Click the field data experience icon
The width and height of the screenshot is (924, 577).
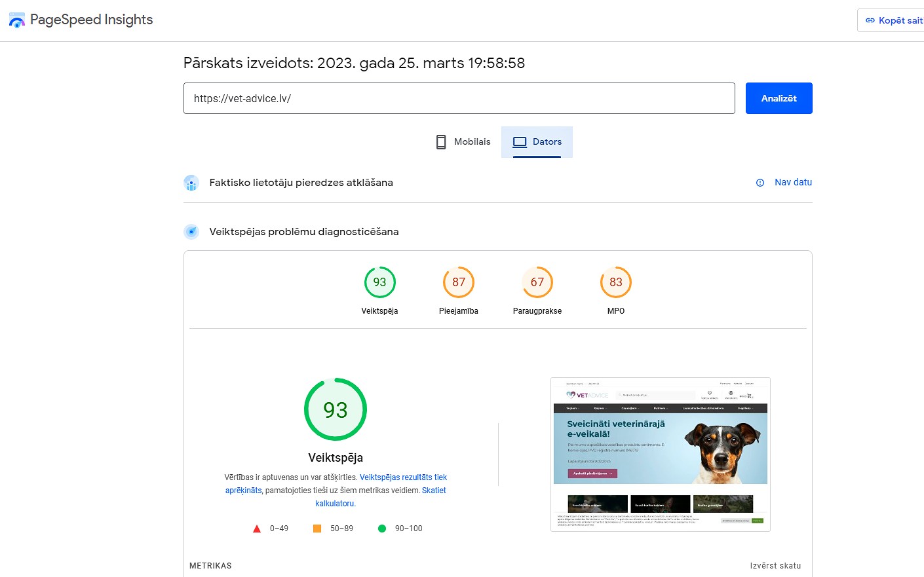click(191, 183)
